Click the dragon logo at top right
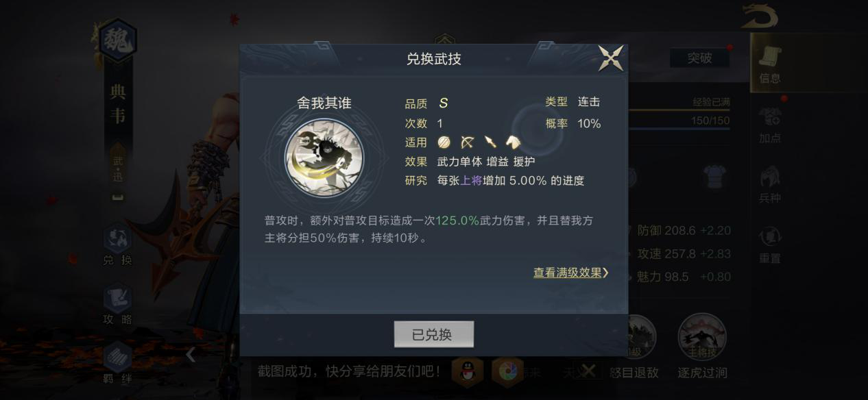The height and width of the screenshot is (400, 868). coord(759,16)
